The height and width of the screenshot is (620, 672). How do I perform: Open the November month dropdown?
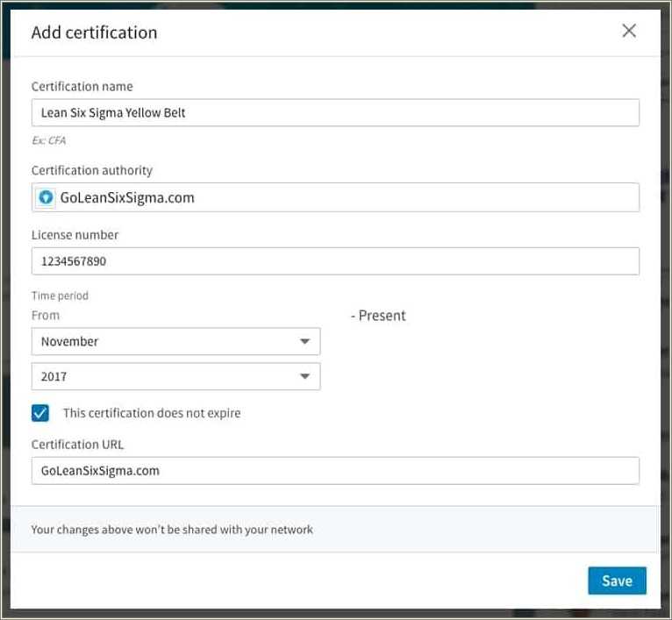175,341
